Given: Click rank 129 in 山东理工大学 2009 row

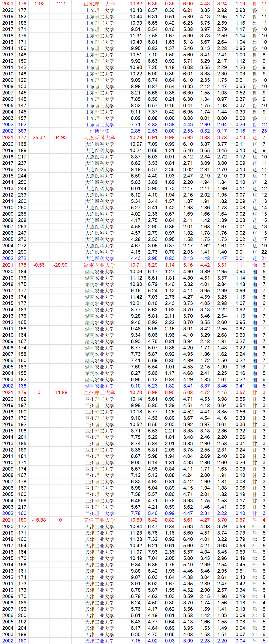Looking at the screenshot, I should (x=22, y=80).
